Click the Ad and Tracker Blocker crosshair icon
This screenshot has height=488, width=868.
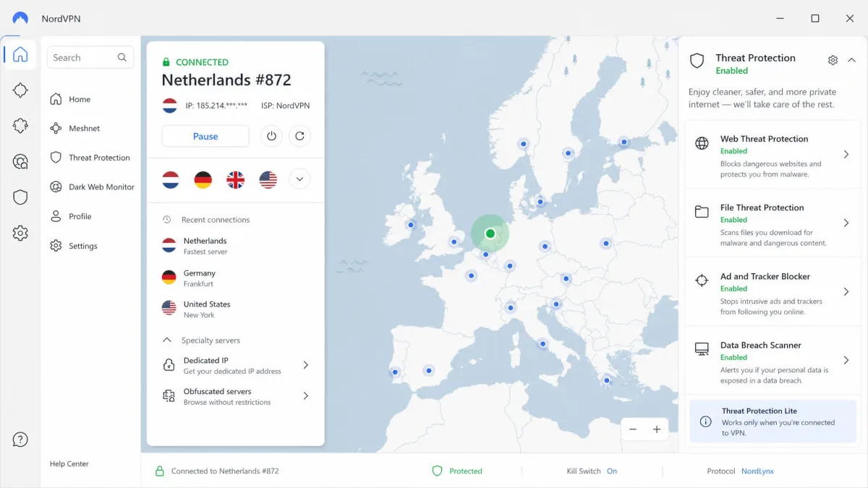702,281
